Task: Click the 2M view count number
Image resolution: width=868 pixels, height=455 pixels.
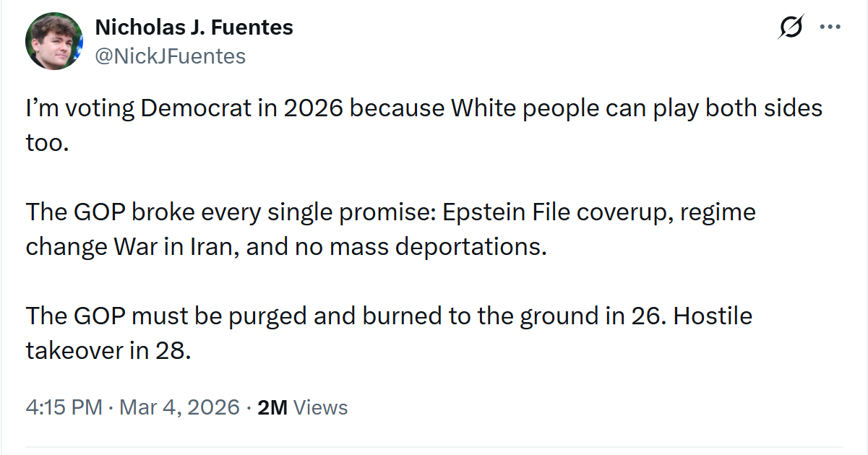Action: pyautogui.click(x=272, y=407)
